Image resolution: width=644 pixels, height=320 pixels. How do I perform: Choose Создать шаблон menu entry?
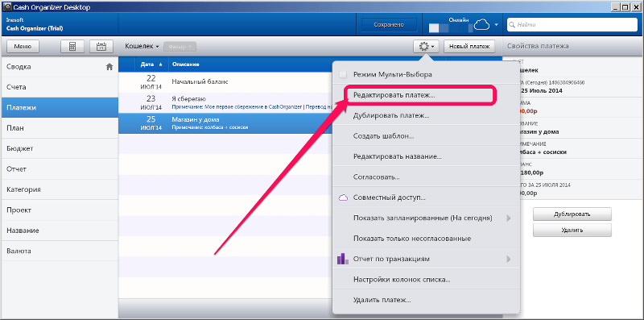[426, 136]
